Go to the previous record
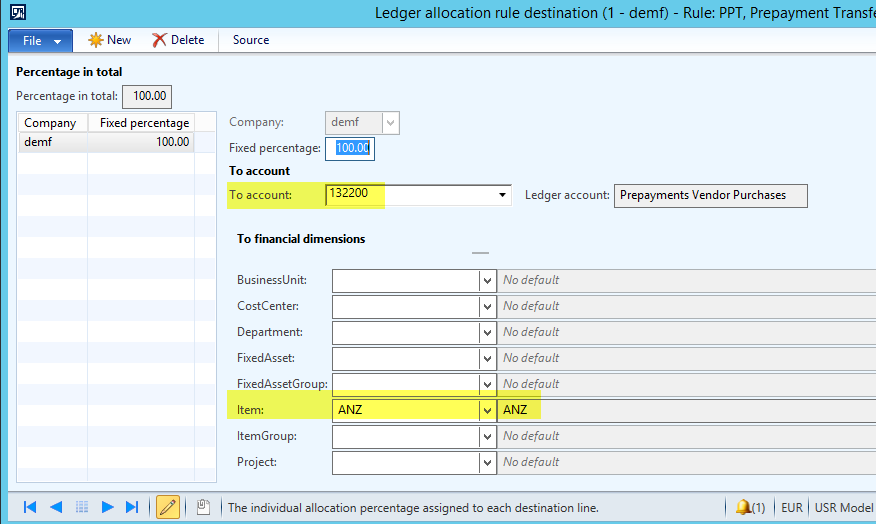This screenshot has height=524, width=876. 56,507
